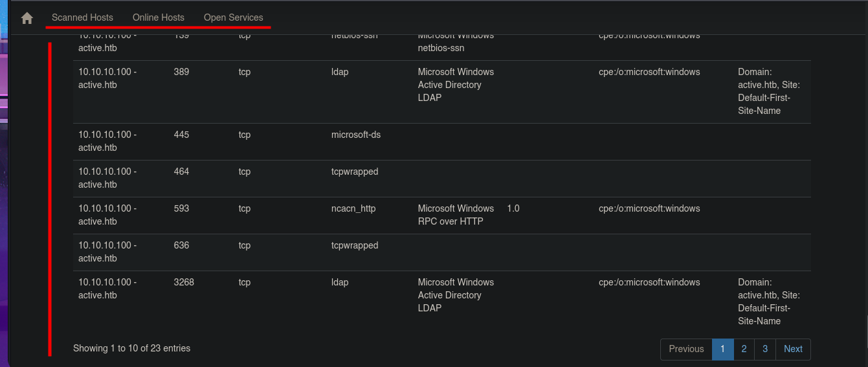Select the port 593 ncacn_http row

441,216
